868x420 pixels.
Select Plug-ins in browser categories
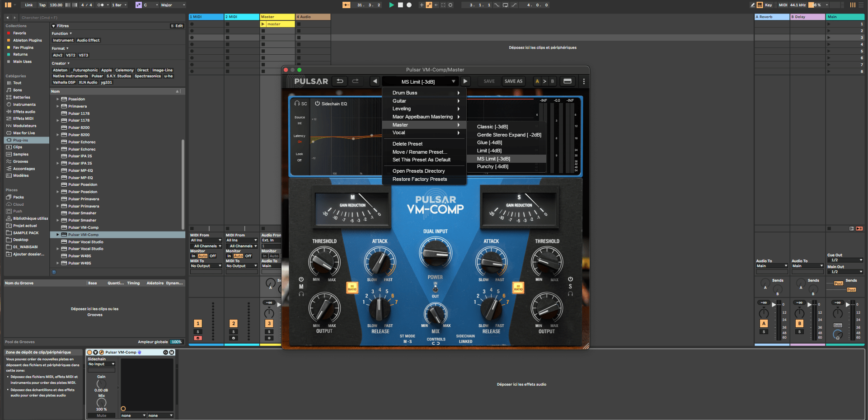click(x=27, y=140)
